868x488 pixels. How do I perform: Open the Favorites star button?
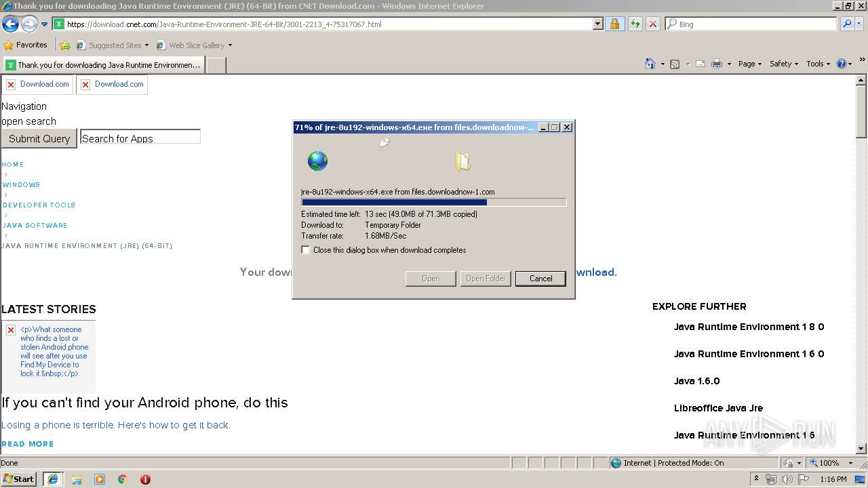(x=26, y=45)
